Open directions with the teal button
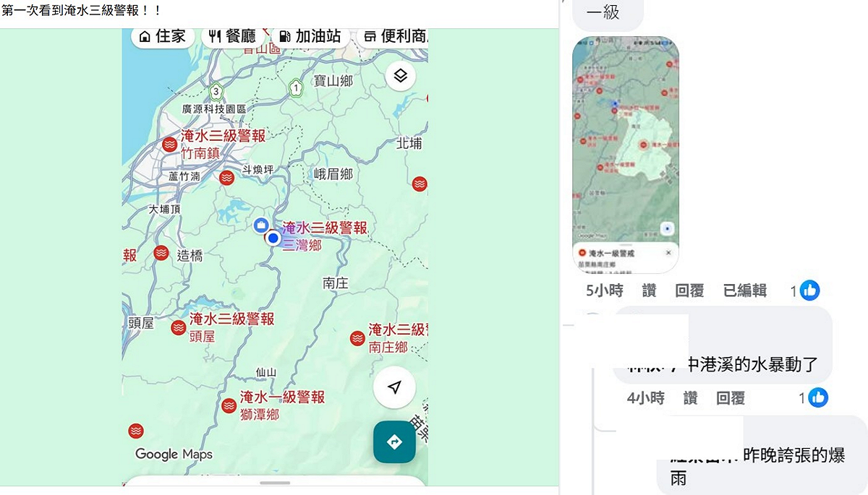This screenshot has height=495, width=868. click(394, 442)
